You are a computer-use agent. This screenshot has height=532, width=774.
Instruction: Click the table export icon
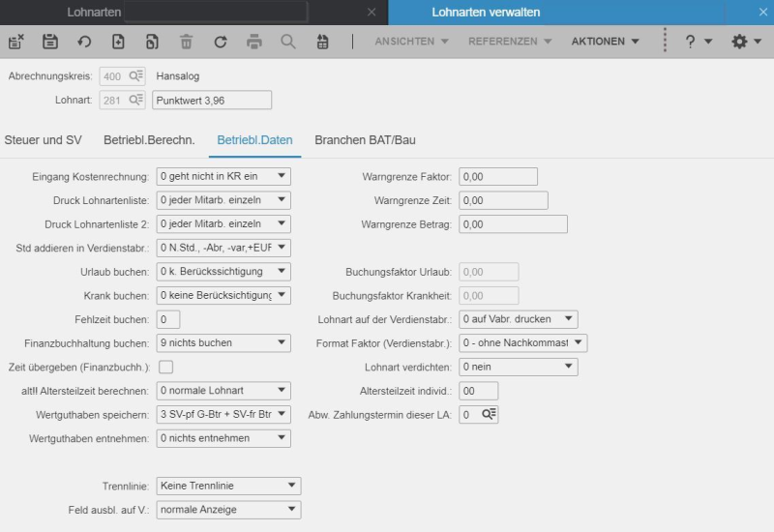pos(322,42)
